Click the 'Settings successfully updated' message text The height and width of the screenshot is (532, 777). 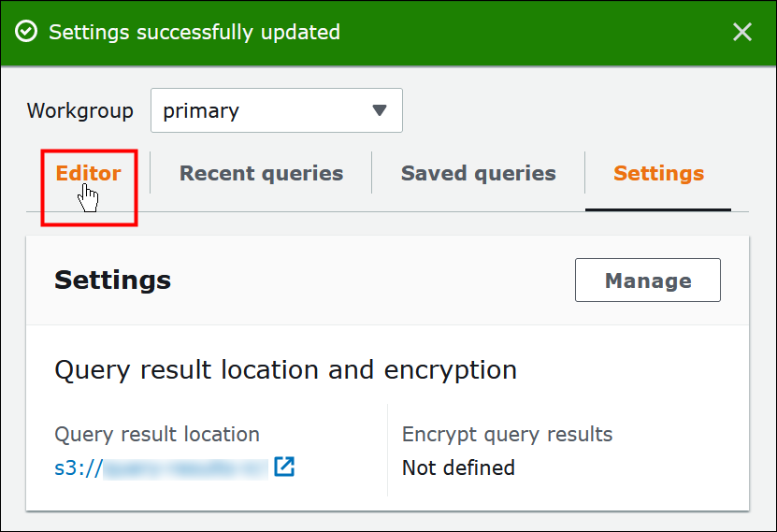click(194, 33)
